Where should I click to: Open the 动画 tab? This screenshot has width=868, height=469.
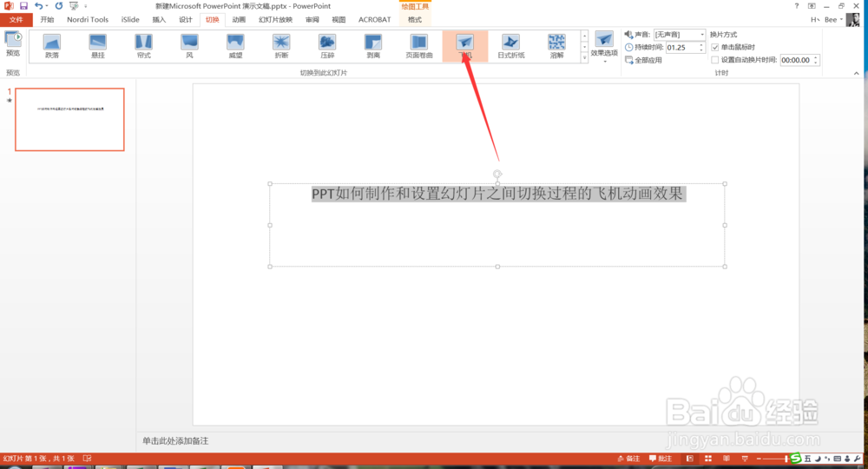[x=239, y=19]
